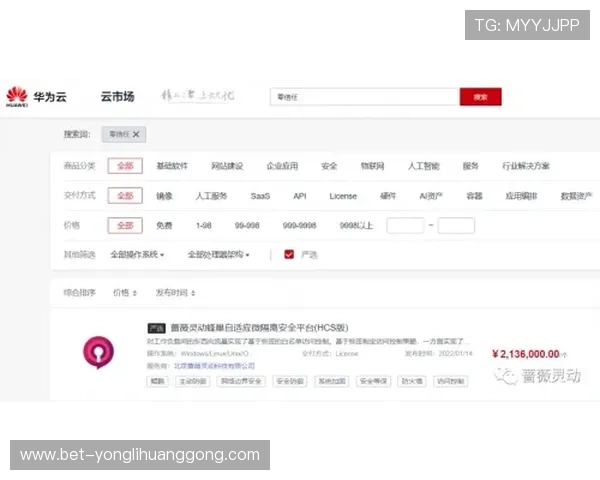Screen dimensions: 600x480
Task: Filter category by 行业解决方案
Action: pos(526,166)
